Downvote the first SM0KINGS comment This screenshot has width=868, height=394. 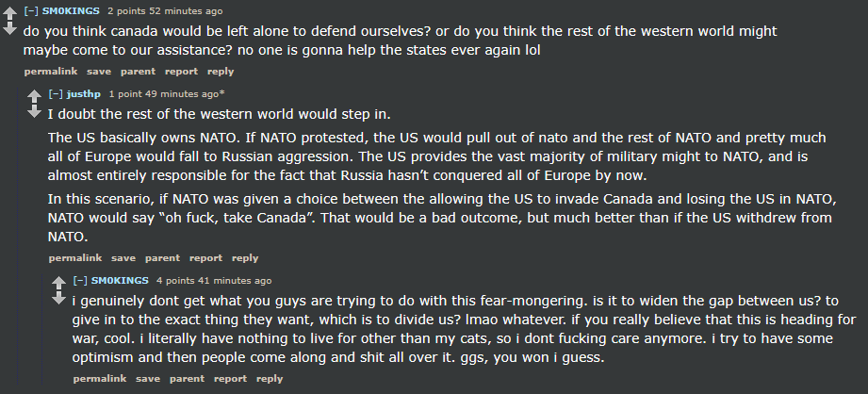pos(10,28)
